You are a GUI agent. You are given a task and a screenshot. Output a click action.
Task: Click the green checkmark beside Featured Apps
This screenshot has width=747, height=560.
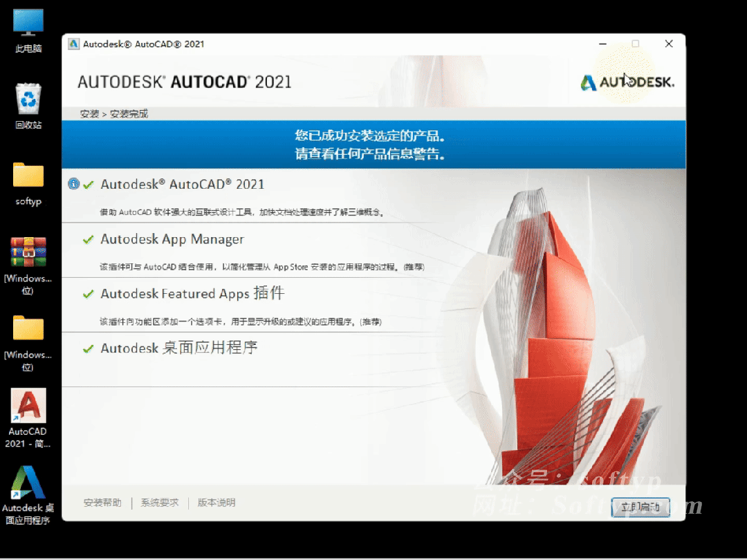click(x=88, y=295)
